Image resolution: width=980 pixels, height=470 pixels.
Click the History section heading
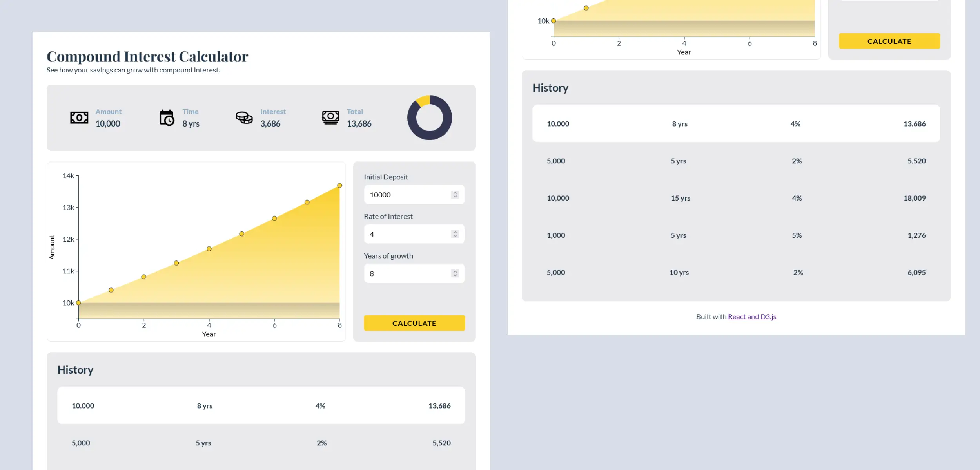pyautogui.click(x=75, y=370)
